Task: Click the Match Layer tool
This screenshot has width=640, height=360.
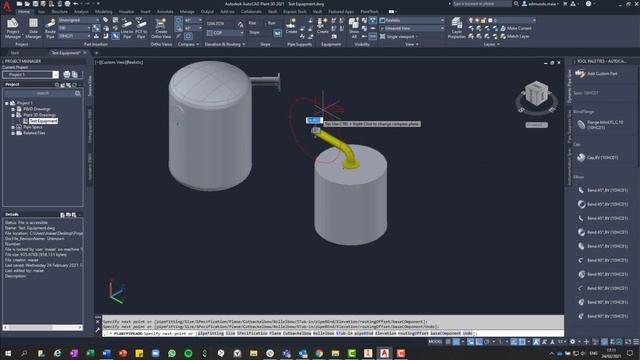Action: tap(515, 36)
